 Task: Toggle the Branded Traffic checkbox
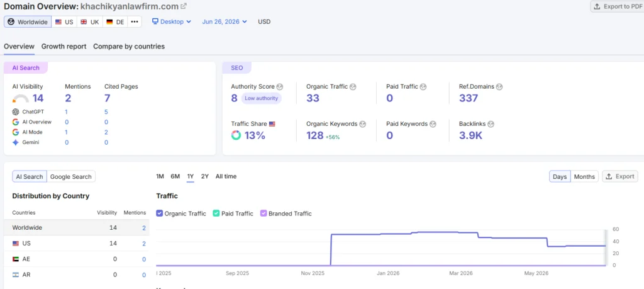click(x=264, y=213)
